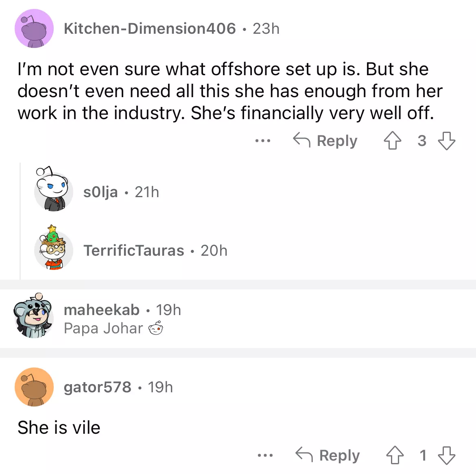Tap gator578's orange avatar
The height and width of the screenshot is (474, 476).
[x=34, y=387]
